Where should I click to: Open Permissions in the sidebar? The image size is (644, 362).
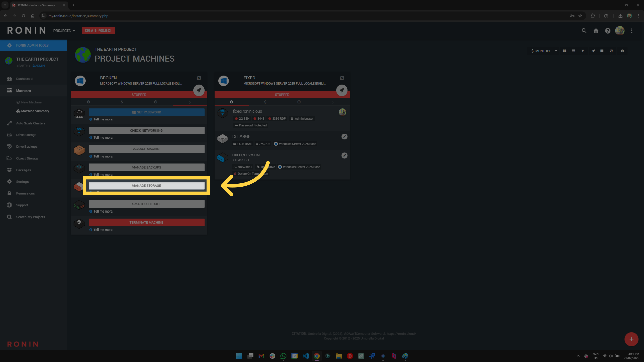point(25,193)
